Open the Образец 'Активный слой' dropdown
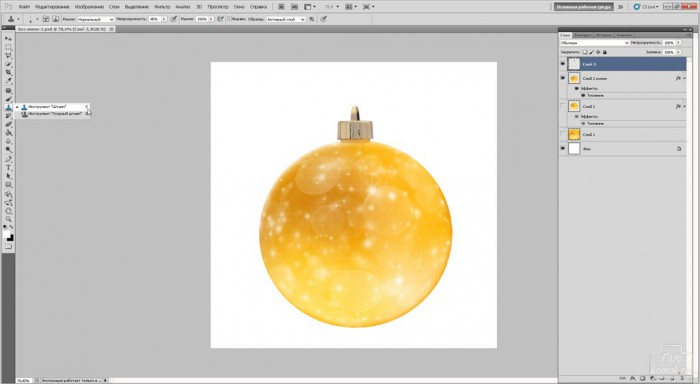The image size is (700, 384). pyautogui.click(x=286, y=19)
